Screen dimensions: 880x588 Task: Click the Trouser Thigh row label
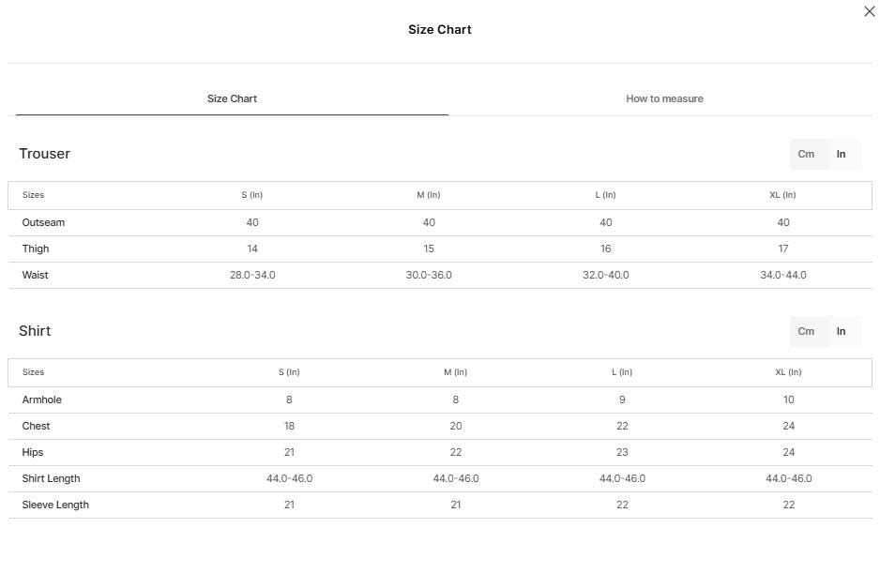click(36, 249)
